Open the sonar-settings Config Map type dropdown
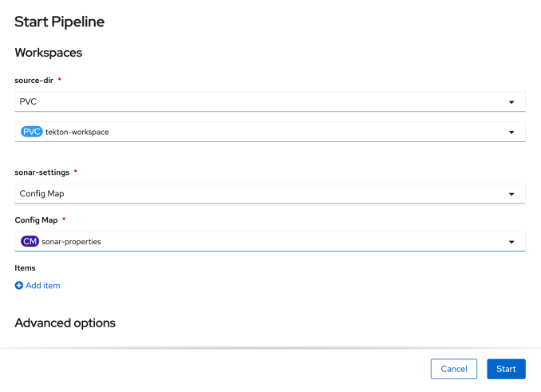Viewport: 541px width, 392px height. pyautogui.click(x=263, y=194)
